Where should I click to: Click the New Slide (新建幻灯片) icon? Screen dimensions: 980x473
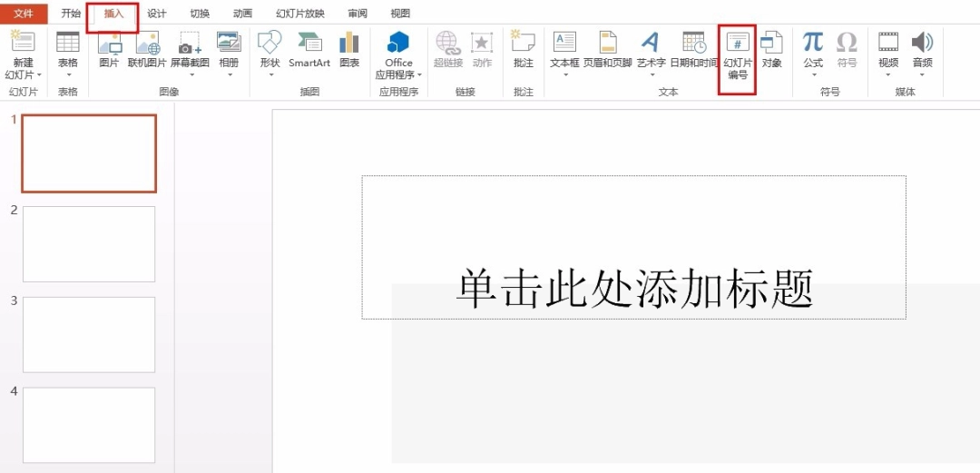click(x=23, y=41)
